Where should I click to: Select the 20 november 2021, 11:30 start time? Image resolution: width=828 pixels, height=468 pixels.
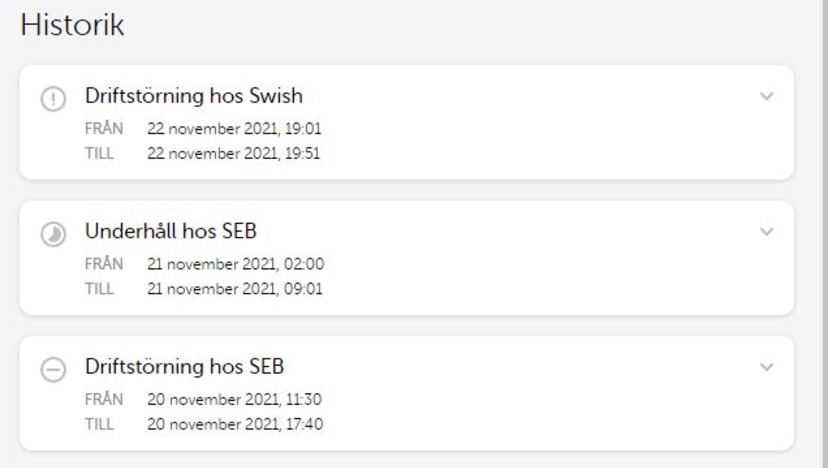[x=234, y=399]
